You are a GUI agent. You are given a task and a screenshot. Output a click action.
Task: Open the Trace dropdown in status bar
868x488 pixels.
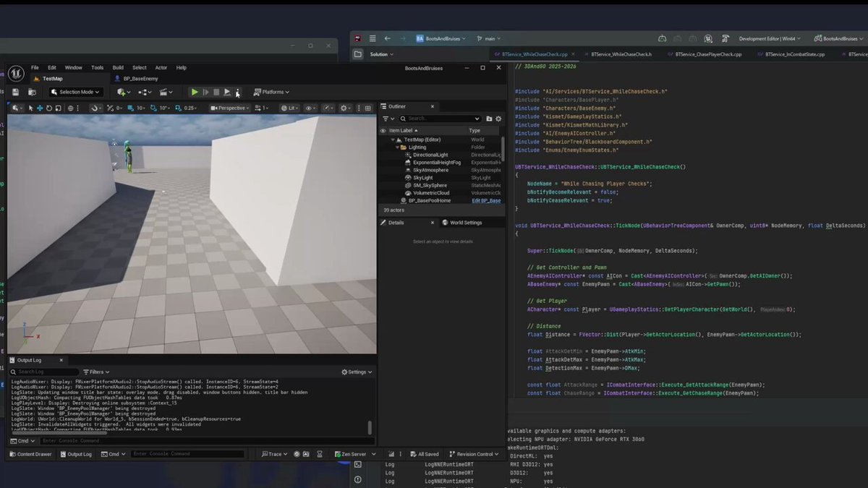click(276, 454)
